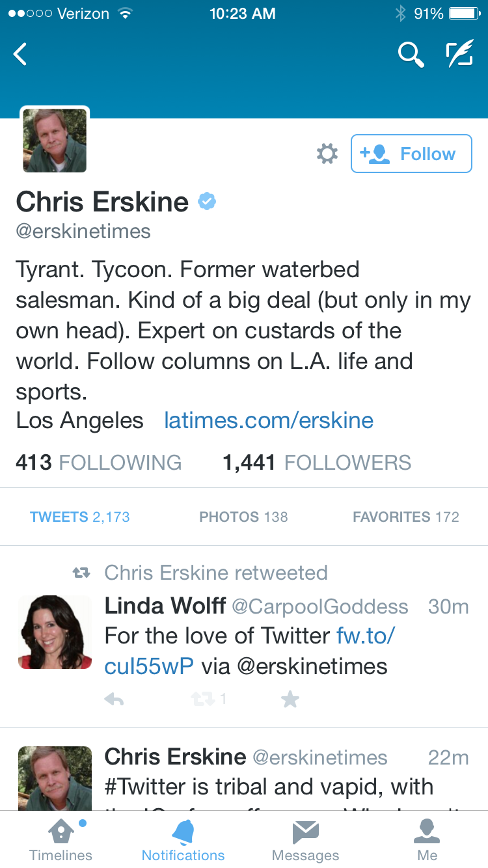488x868 pixels.
Task: Show the Tweets list
Action: (x=80, y=517)
